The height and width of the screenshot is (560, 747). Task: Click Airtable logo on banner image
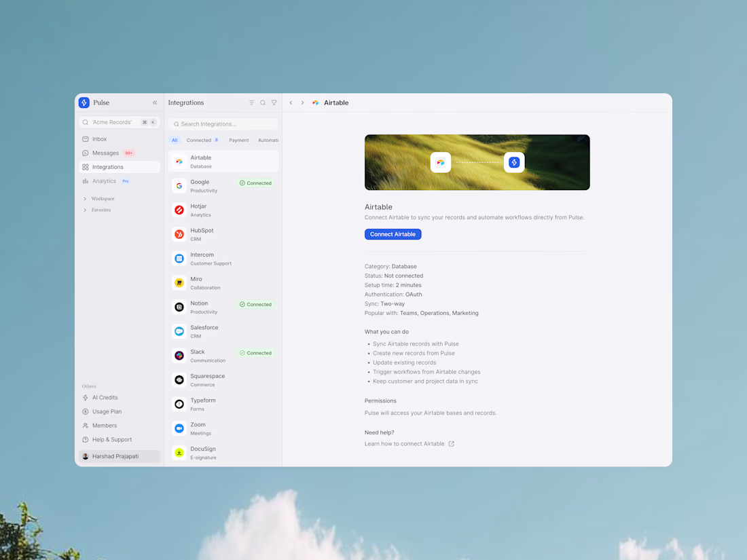pos(441,162)
